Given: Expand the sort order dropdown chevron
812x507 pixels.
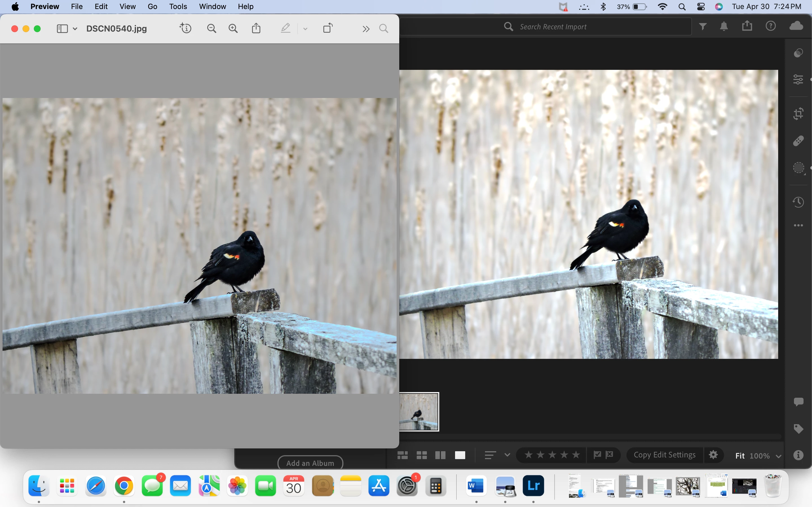Looking at the screenshot, I should click(x=507, y=455).
